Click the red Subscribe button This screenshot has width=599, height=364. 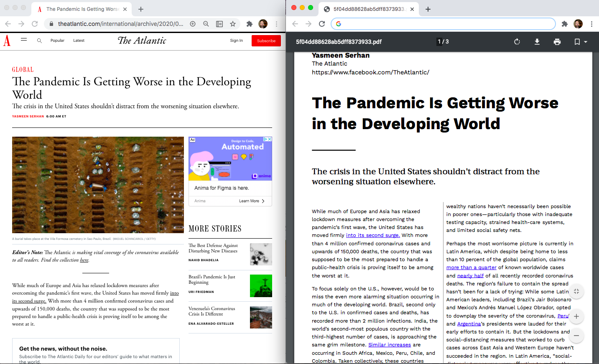[266, 41]
